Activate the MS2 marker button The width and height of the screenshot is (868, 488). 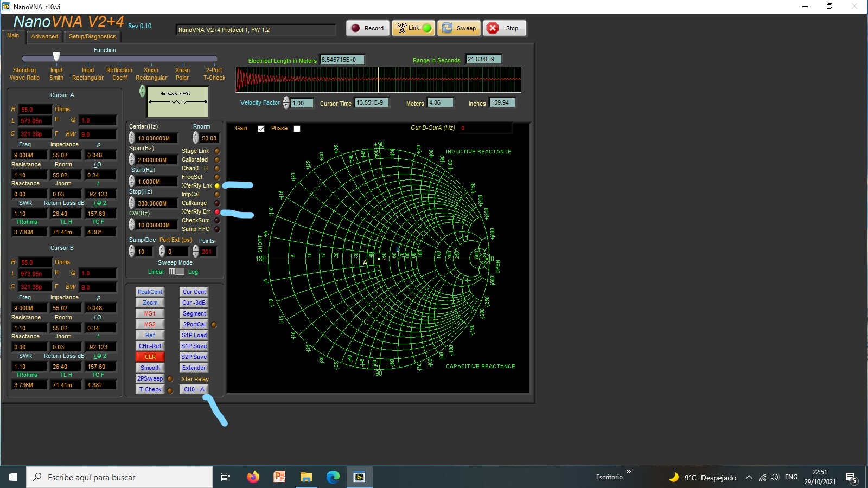tap(150, 324)
